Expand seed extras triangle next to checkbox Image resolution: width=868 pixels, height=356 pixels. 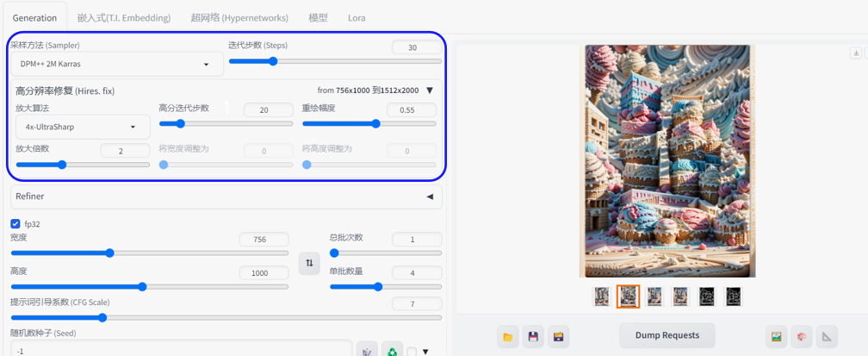coord(425,351)
